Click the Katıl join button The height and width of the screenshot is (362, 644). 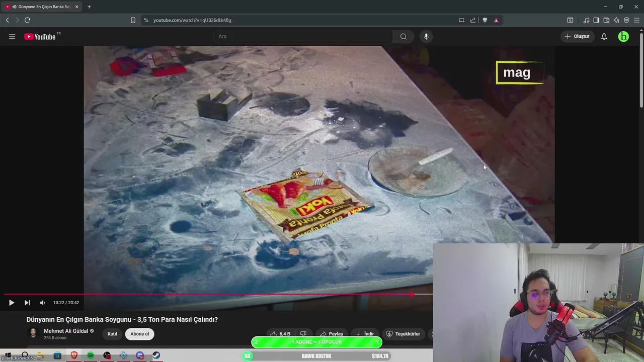click(x=112, y=334)
